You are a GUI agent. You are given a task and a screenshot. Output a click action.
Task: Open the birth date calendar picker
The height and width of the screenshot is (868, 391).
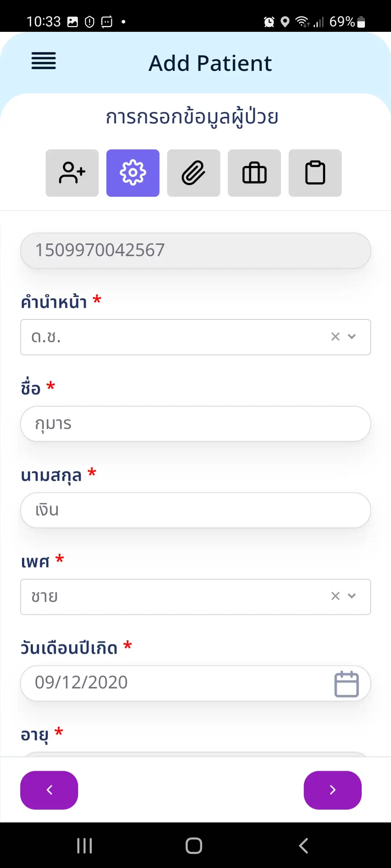coord(346,684)
